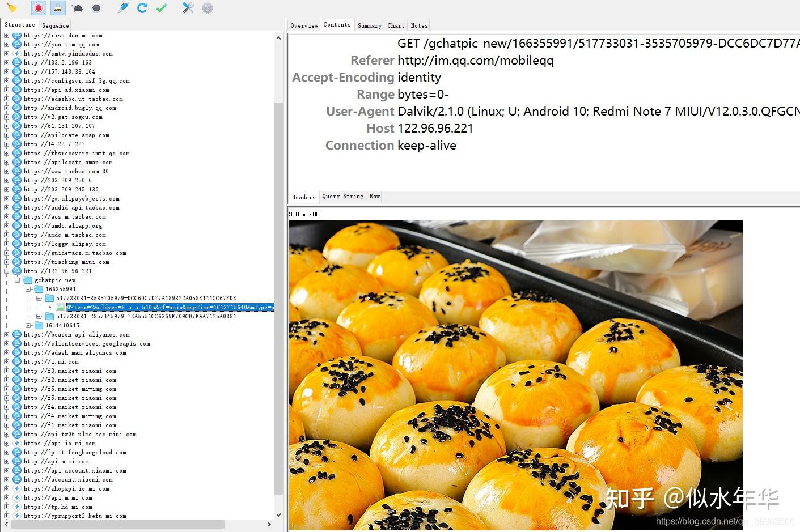Screen dimensions: 800x532
Task: Show the Headers request view
Action: [304, 197]
